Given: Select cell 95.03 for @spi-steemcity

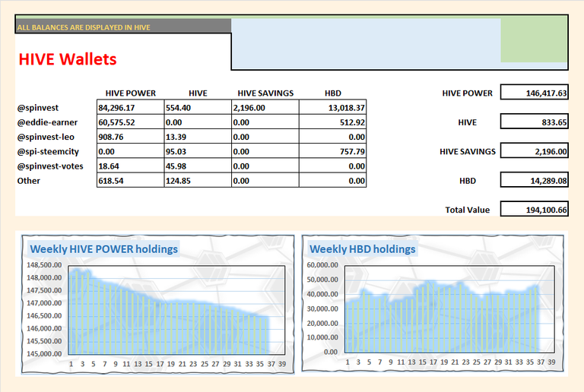Looking at the screenshot, I should (198, 151).
